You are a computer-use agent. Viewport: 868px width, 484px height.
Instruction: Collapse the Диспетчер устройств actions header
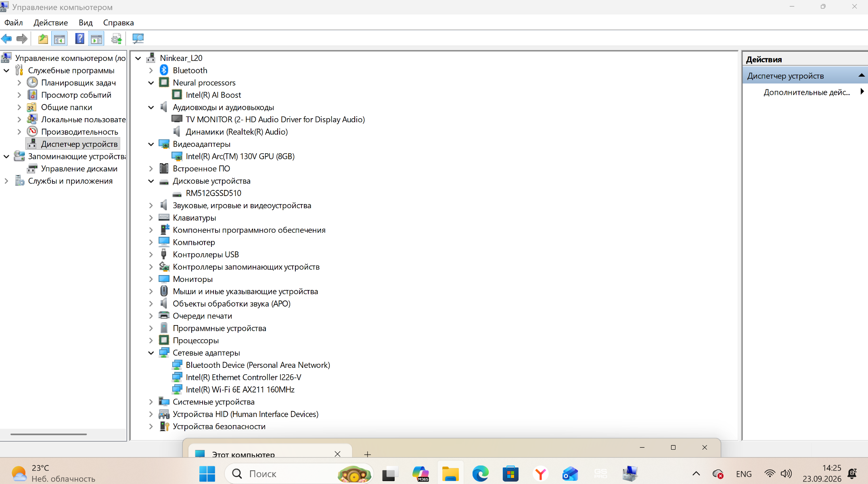861,75
